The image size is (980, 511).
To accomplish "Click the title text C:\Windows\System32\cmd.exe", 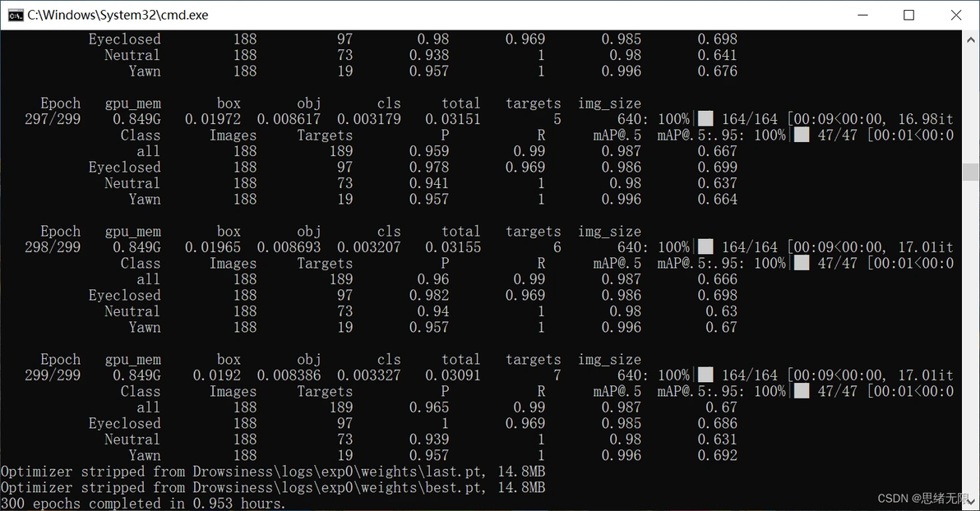I will 118,15.
